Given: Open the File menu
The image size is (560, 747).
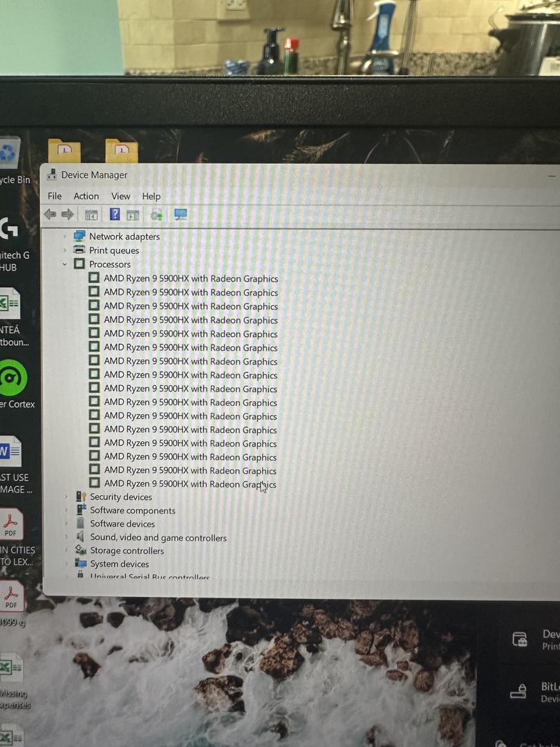Looking at the screenshot, I should 55,196.
